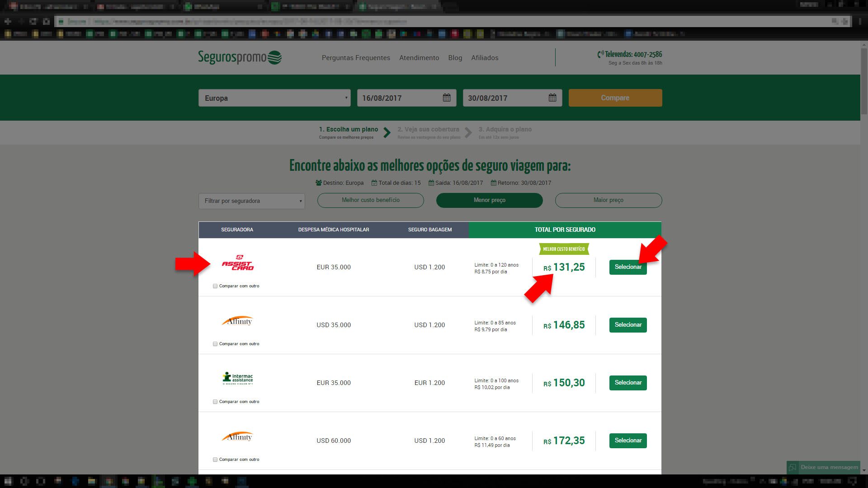Viewport: 868px width, 488px height.
Task: Open calendar icon for 16/08/2017 date
Action: tap(447, 98)
